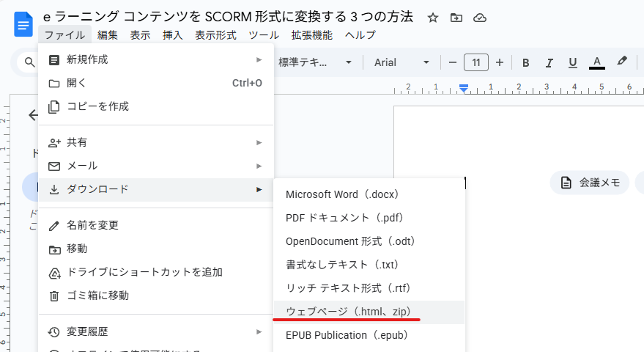Click the search magnifier in the toolbar
Screen dimensions: 644x352
(30, 62)
